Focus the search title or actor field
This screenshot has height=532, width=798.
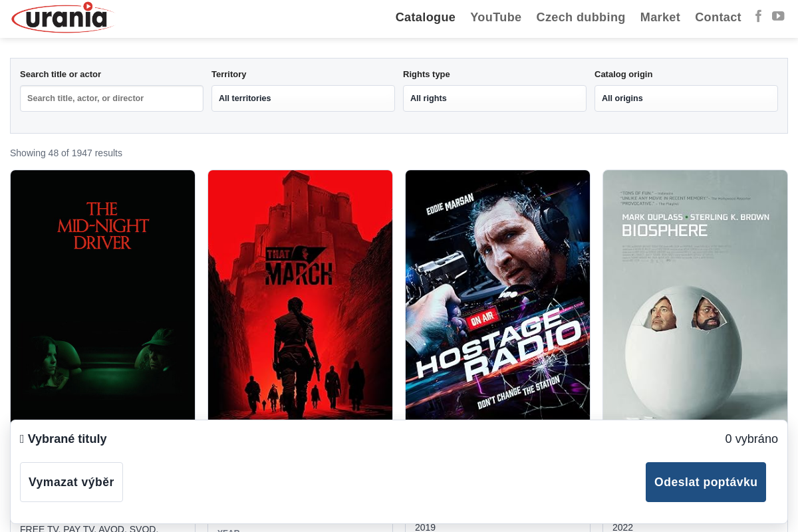(x=112, y=98)
